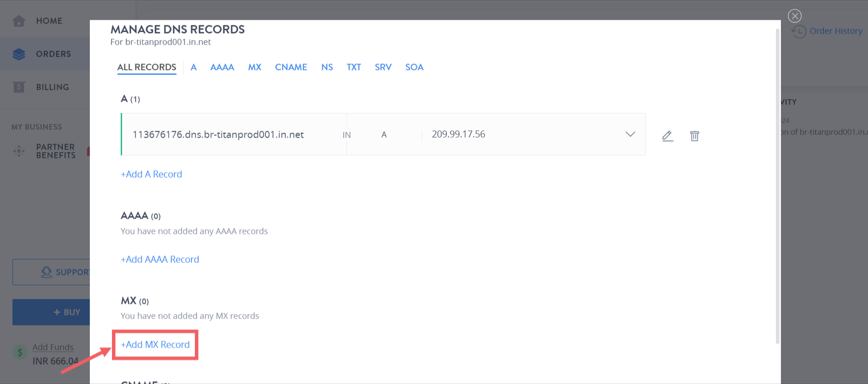Image resolution: width=868 pixels, height=384 pixels.
Task: Click 'You have not added any MX records'
Action: 190,316
